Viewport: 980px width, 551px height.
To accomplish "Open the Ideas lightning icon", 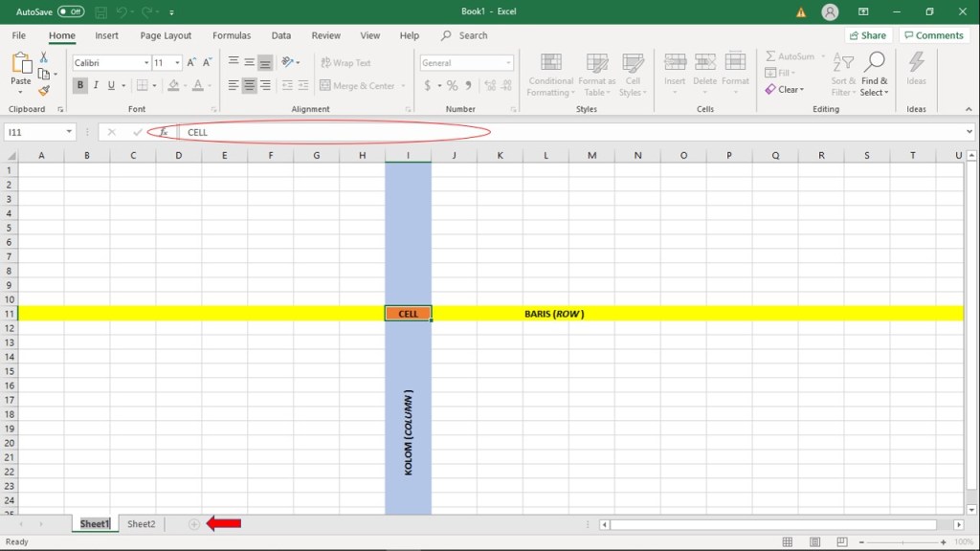I will coord(916,63).
